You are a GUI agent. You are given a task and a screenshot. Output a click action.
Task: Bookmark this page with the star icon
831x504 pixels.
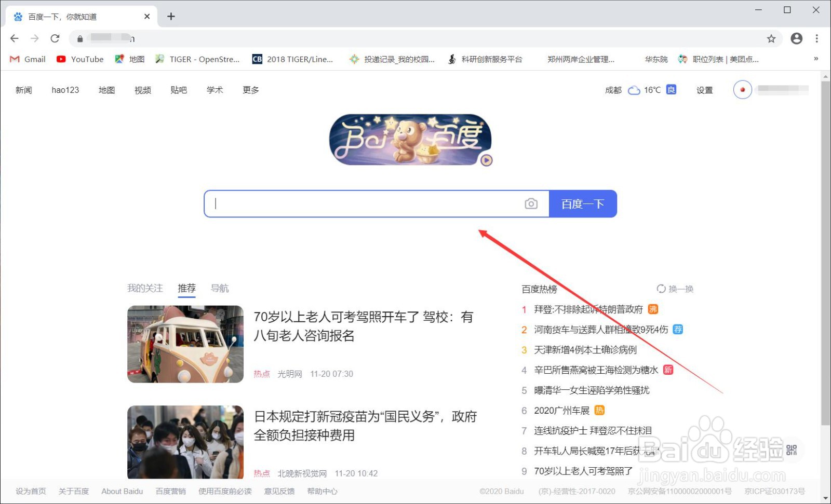tap(771, 38)
